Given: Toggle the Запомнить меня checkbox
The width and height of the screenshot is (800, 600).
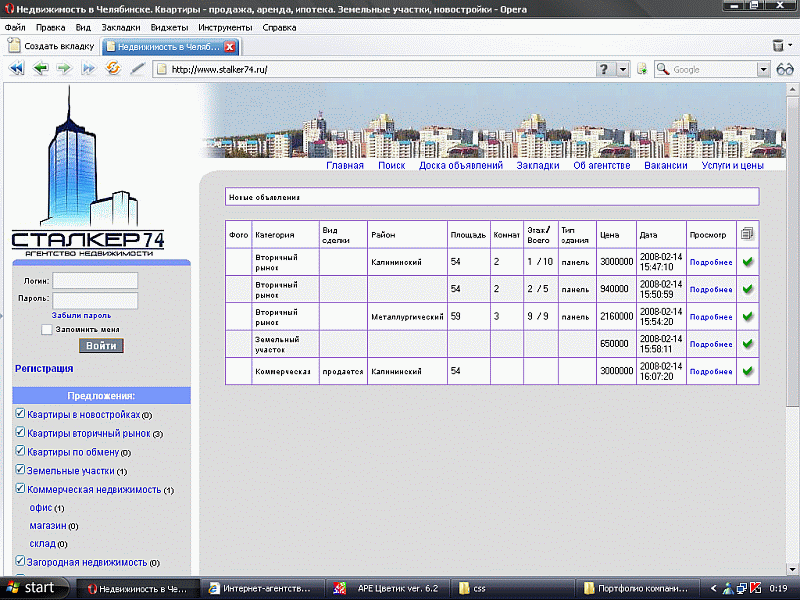Looking at the screenshot, I should coord(47,329).
